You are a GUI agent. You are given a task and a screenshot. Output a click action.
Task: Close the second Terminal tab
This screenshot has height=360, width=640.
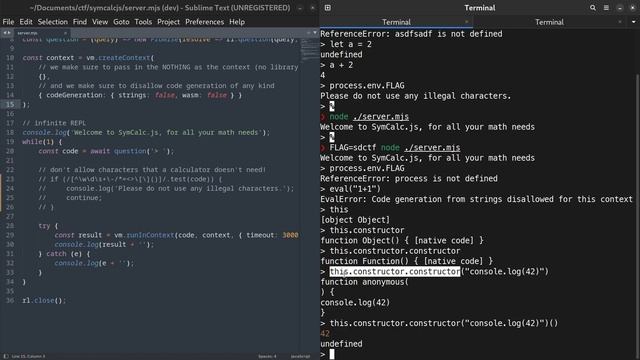pyautogui.click(x=620, y=22)
